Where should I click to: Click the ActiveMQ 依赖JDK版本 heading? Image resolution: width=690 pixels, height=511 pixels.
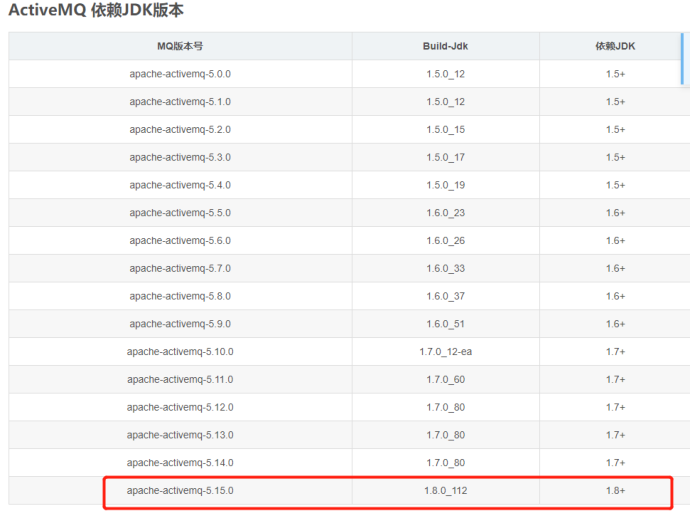coord(96,11)
